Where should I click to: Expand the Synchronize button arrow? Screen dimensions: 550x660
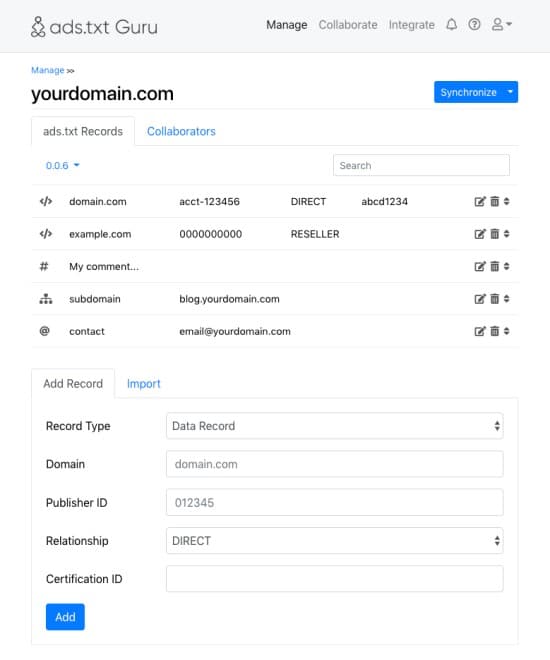[510, 92]
